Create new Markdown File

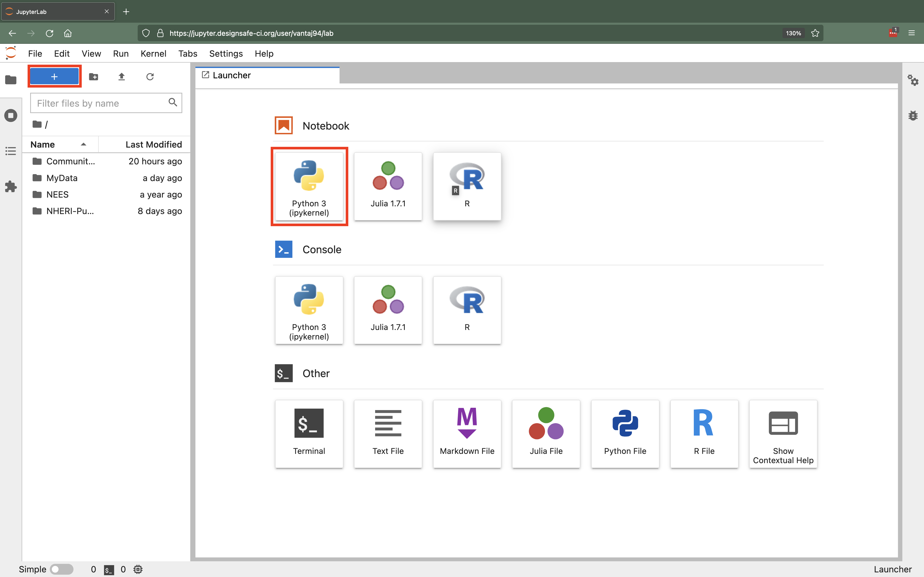coord(467,433)
